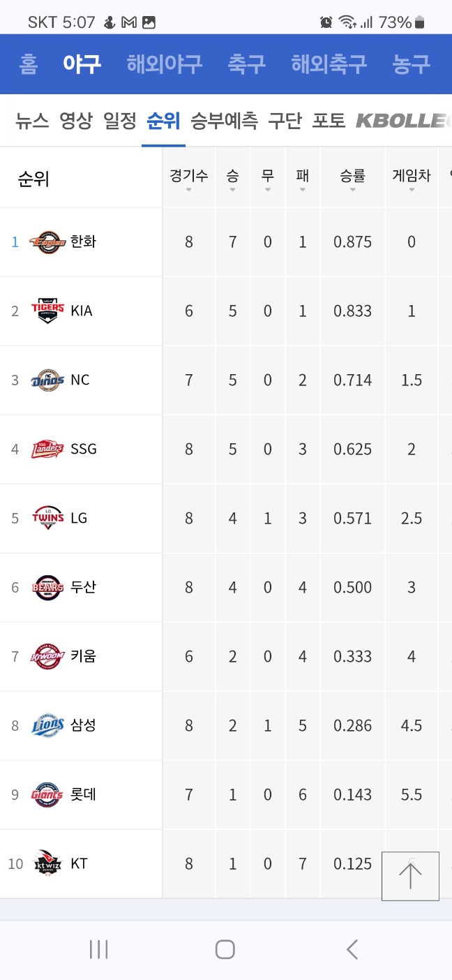Switch to the 일정 tab
Image resolution: width=452 pixels, height=980 pixels.
[120, 121]
